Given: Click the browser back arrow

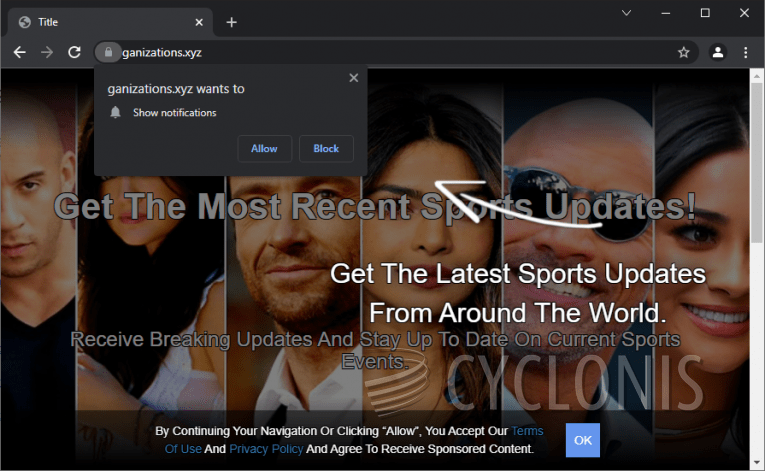Looking at the screenshot, I should (x=19, y=52).
